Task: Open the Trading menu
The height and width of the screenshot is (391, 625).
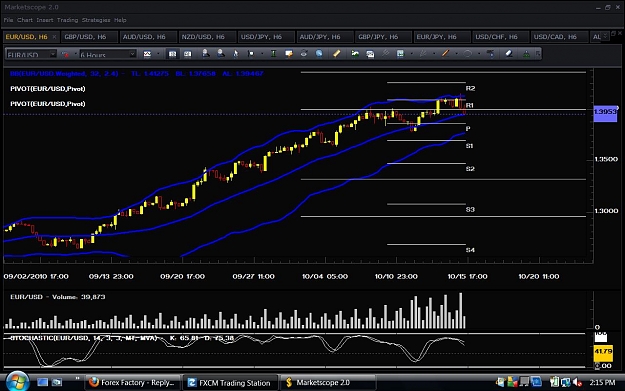Action: [x=67, y=20]
